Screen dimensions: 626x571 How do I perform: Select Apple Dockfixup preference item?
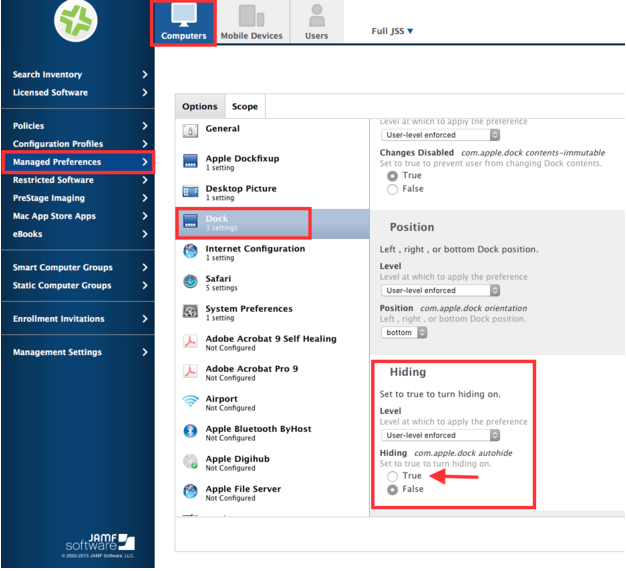pyautogui.click(x=240, y=162)
